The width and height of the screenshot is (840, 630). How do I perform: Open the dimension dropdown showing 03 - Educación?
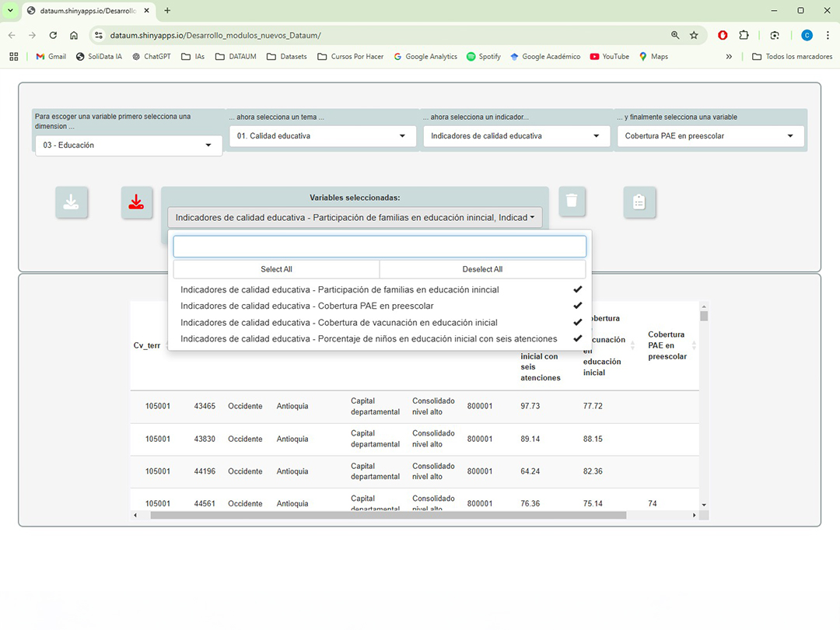(128, 145)
